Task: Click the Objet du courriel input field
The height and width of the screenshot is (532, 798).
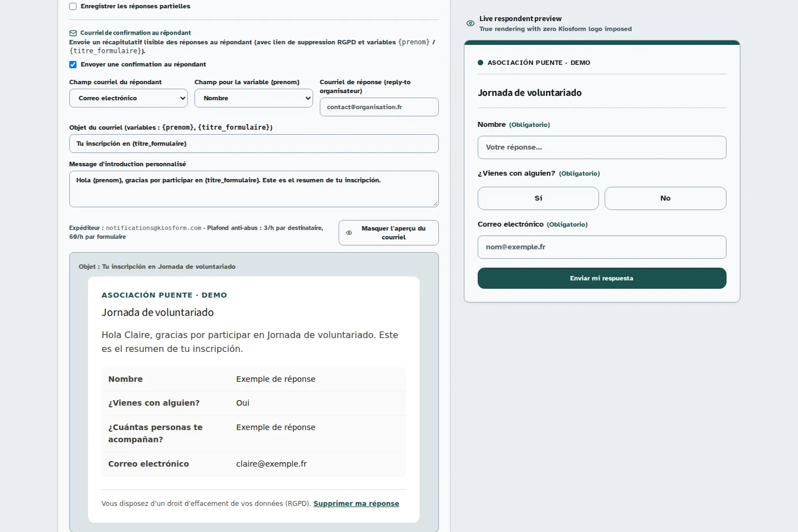Action: [254, 144]
